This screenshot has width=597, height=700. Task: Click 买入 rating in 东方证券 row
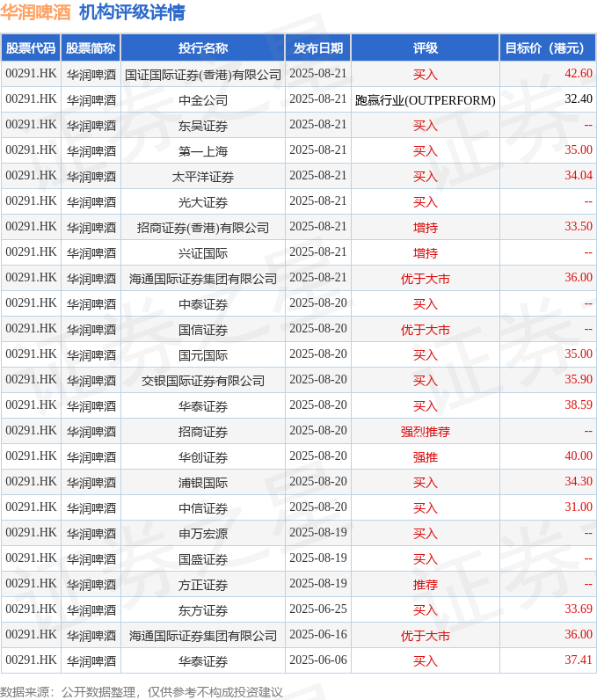coord(426,609)
